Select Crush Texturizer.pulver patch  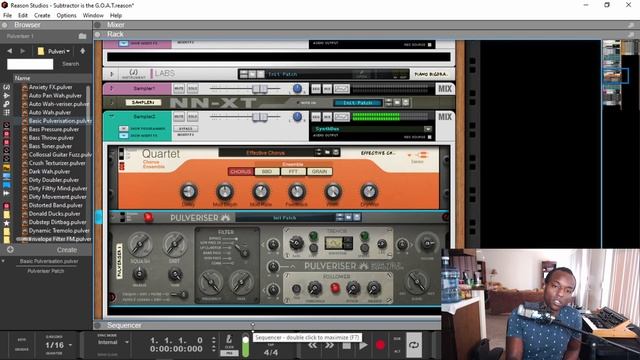pos(57,163)
